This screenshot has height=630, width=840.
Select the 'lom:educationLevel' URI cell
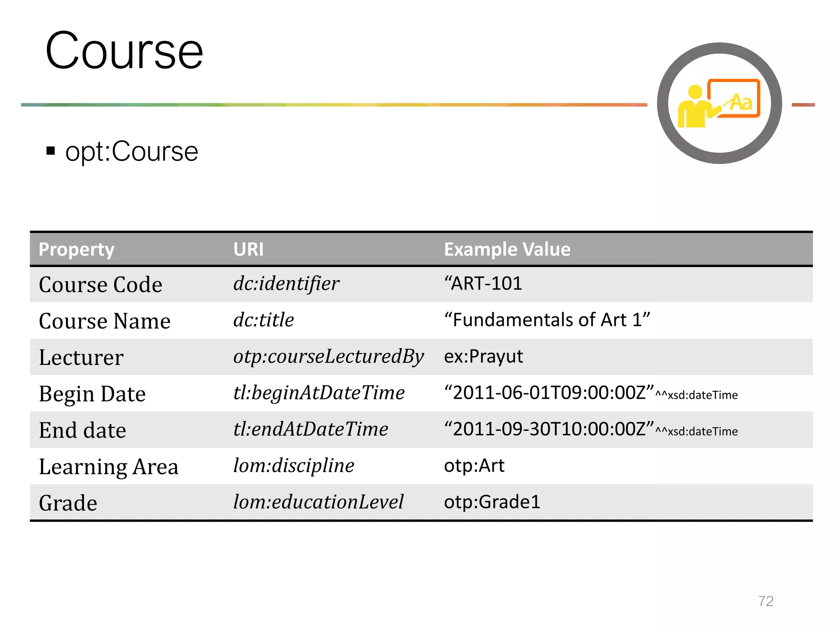pos(318,502)
